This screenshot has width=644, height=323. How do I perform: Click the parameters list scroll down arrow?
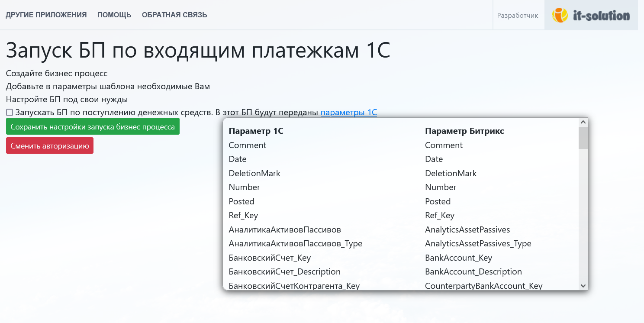(583, 285)
